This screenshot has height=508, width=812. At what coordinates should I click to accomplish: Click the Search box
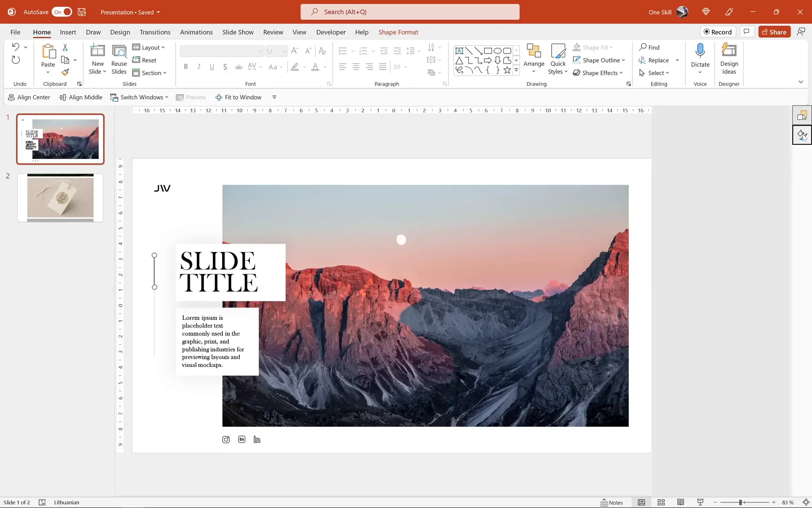click(410, 12)
